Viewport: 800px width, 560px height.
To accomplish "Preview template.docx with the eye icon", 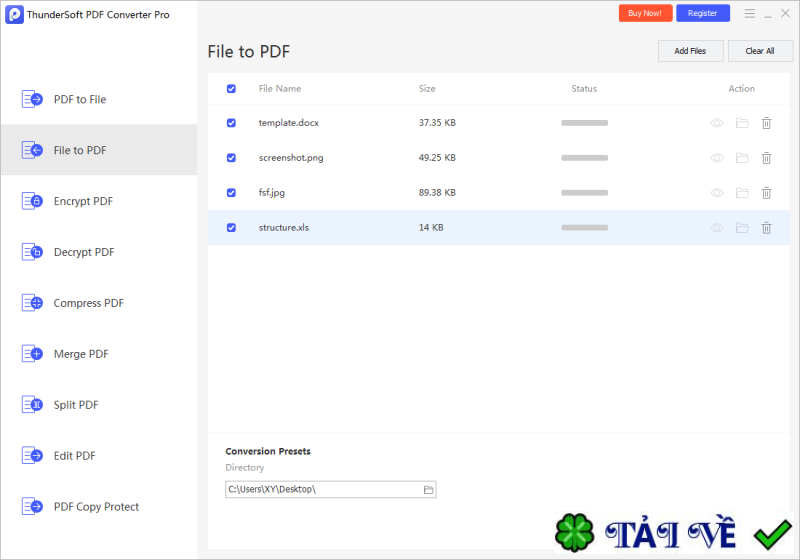I will [x=717, y=123].
